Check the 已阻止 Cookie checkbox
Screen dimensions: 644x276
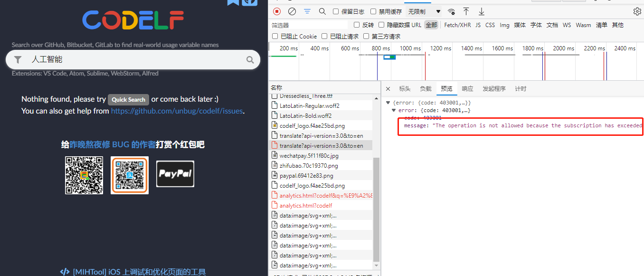pos(275,36)
